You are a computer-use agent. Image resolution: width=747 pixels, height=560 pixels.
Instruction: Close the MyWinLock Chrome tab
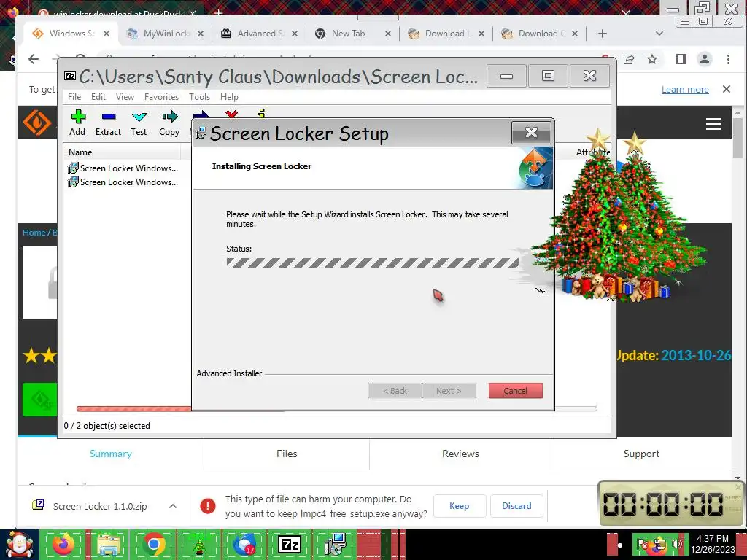tap(201, 34)
